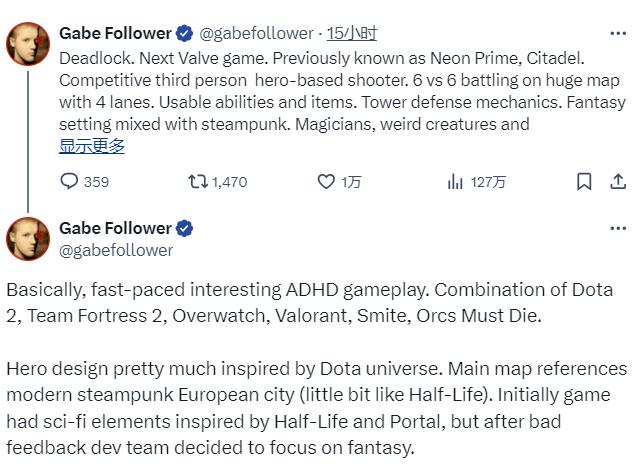This screenshot has width=638, height=475.
Task: Click the @gabefollower handle in first tweet header
Action: pos(257,34)
